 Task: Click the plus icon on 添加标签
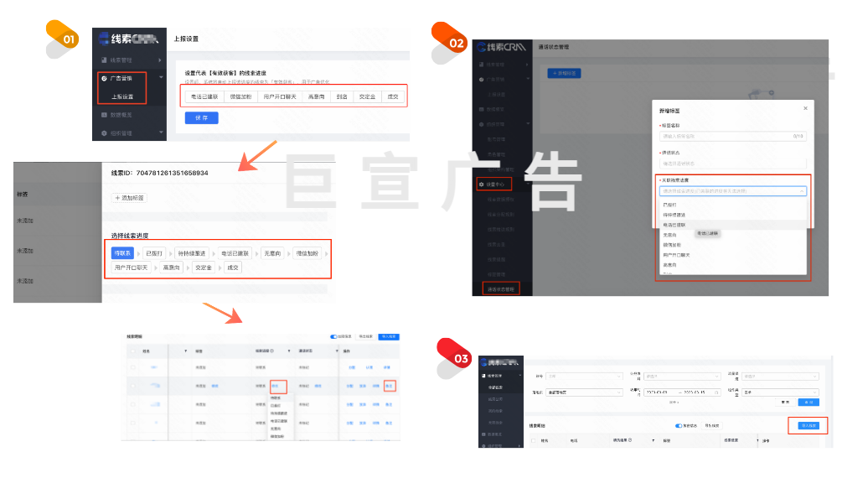116,198
